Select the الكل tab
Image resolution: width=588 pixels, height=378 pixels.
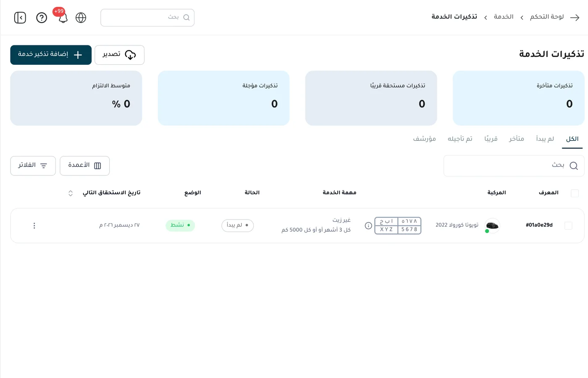point(572,139)
